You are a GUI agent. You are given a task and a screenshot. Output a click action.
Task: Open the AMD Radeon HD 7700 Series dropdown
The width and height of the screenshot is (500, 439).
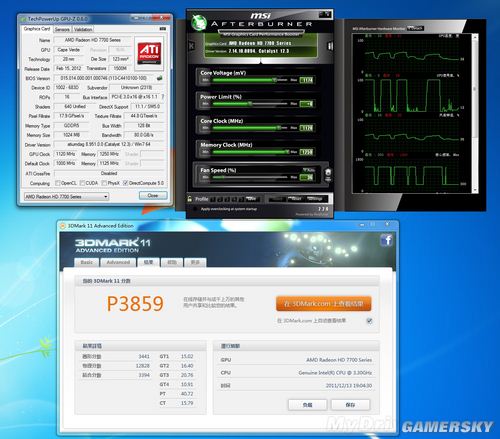tap(66, 197)
